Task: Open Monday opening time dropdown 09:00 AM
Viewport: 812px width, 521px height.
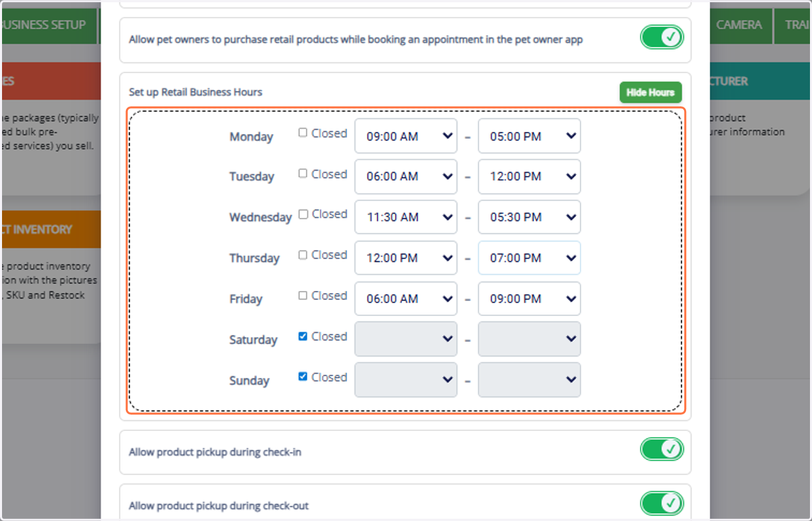Action: [406, 136]
